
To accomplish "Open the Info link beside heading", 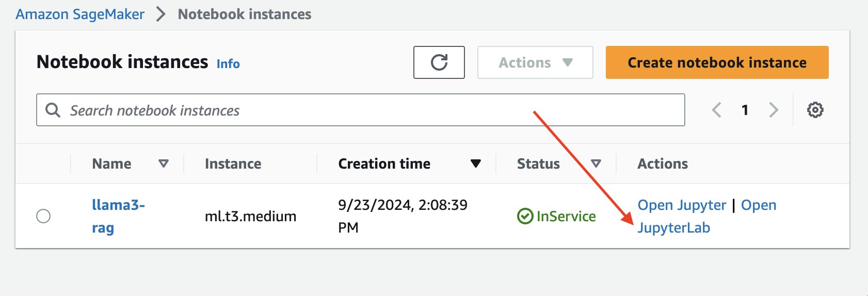I will pyautogui.click(x=228, y=63).
